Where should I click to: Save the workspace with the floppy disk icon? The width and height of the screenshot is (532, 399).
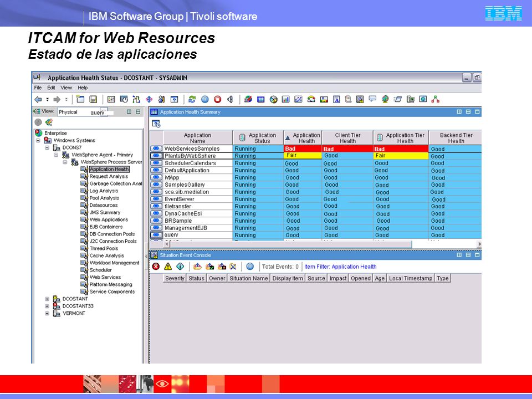pos(93,99)
